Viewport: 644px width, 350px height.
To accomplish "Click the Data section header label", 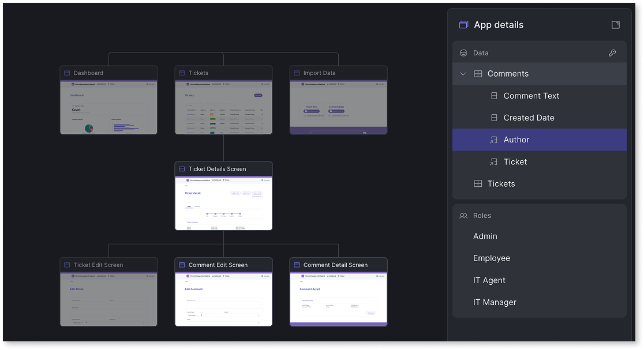I will pyautogui.click(x=481, y=53).
